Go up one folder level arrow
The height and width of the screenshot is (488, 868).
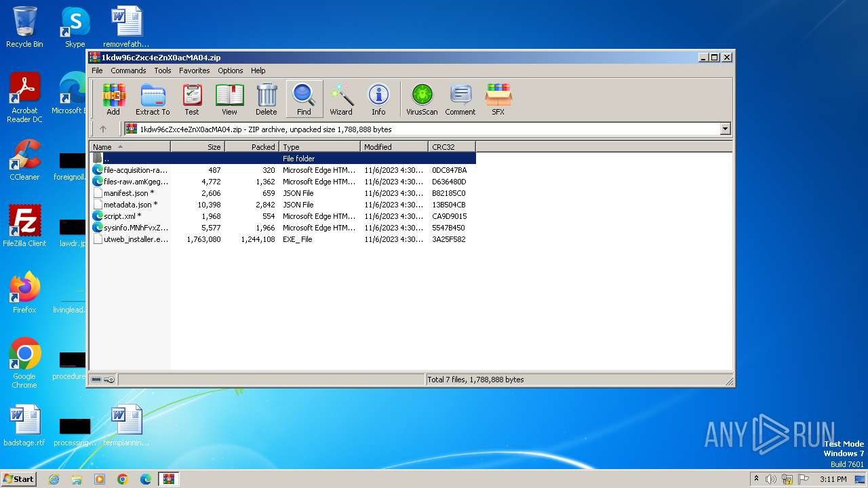[103, 129]
